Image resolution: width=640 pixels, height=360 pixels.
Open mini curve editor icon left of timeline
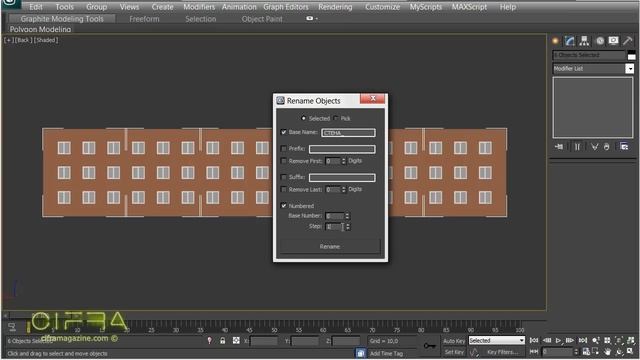(x=12, y=327)
